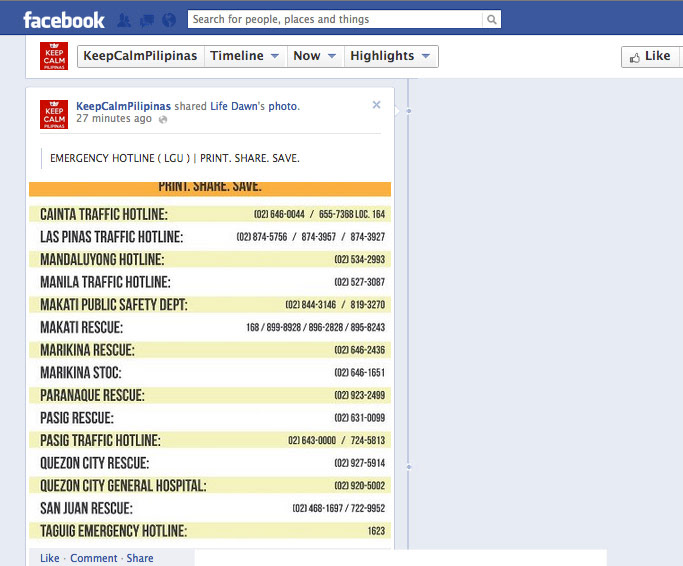
Task: Click the QUEZON CITY GENERAL HOSPITAL row
Action: click(x=210, y=485)
